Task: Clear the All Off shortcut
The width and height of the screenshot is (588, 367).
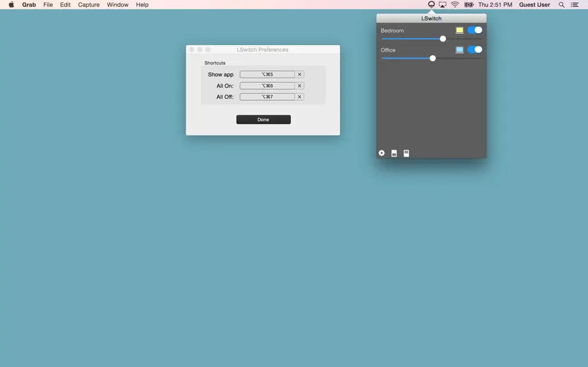Action: pos(299,97)
